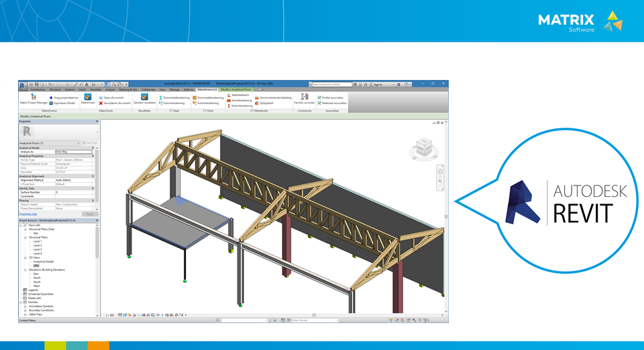The image size is (644, 350).
Task: Click Exporteren Model button
Action: (x=62, y=103)
